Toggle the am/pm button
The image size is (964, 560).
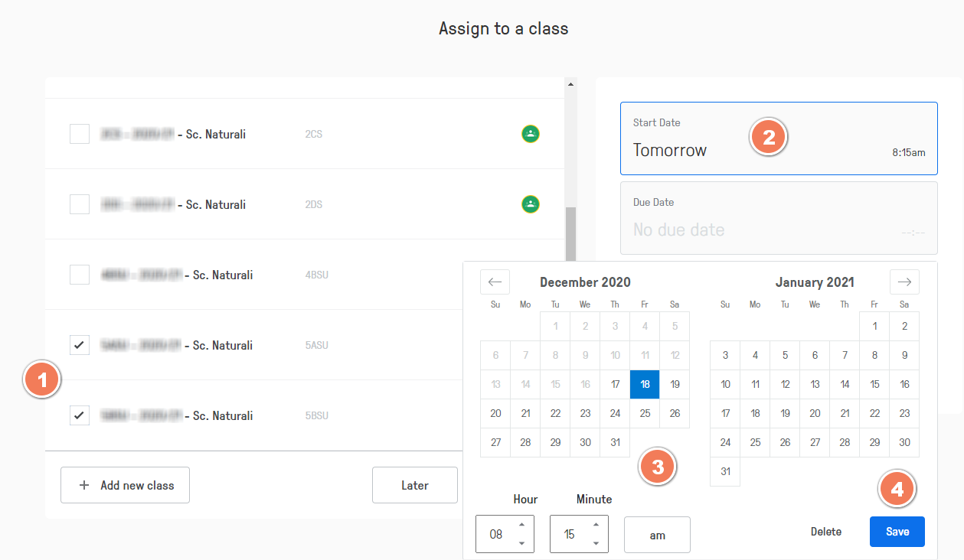pos(657,535)
